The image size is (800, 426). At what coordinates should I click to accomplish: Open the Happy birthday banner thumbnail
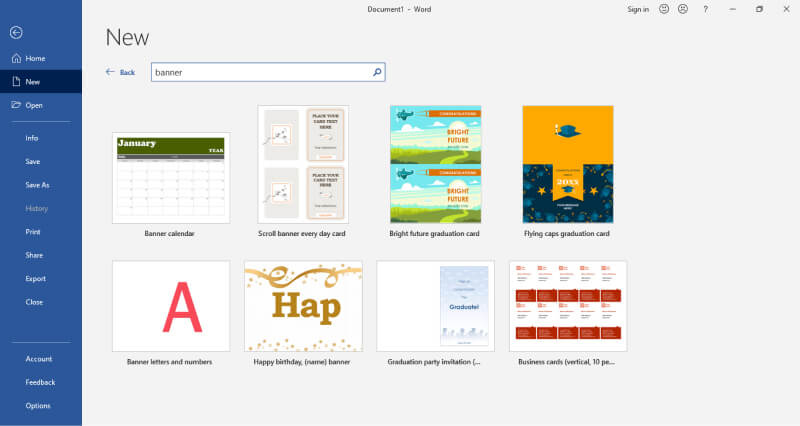pos(303,306)
